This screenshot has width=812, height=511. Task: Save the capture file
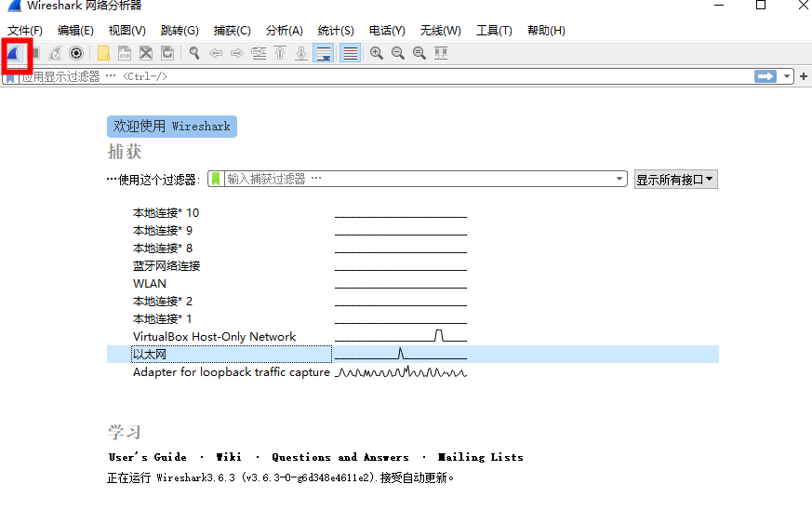[x=125, y=53]
